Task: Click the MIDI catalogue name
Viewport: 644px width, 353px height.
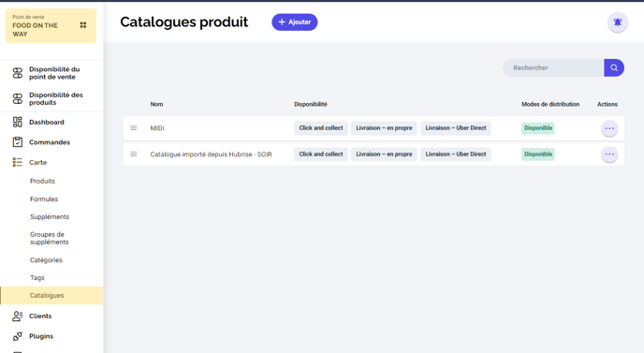Action: tap(157, 128)
